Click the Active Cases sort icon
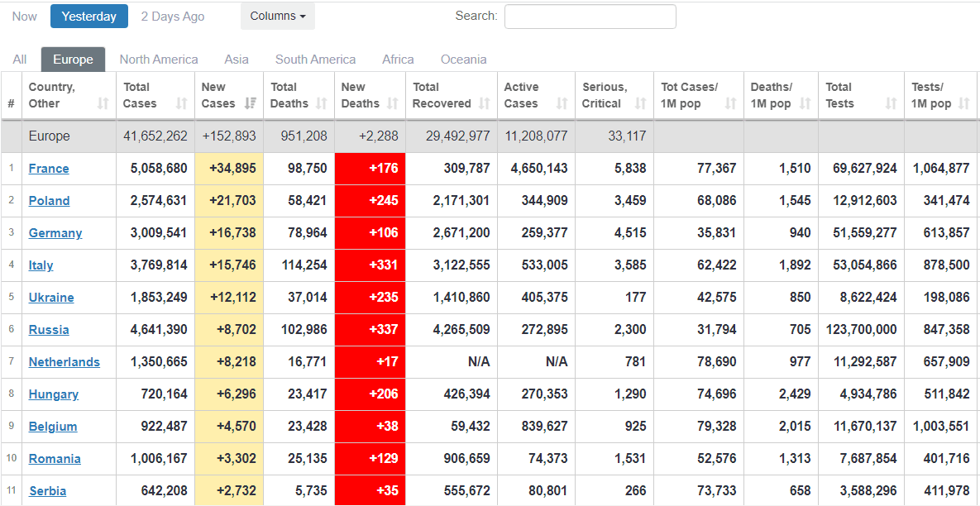The width and height of the screenshot is (980, 506). [562, 104]
